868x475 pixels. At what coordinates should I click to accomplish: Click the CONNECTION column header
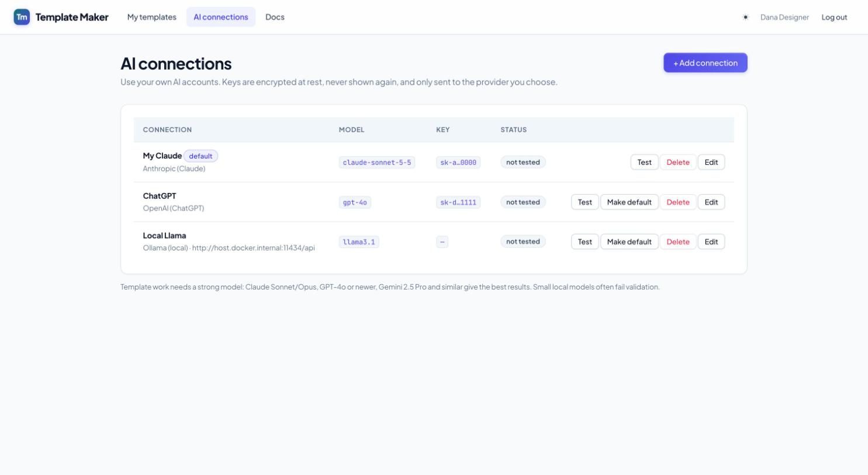point(167,130)
